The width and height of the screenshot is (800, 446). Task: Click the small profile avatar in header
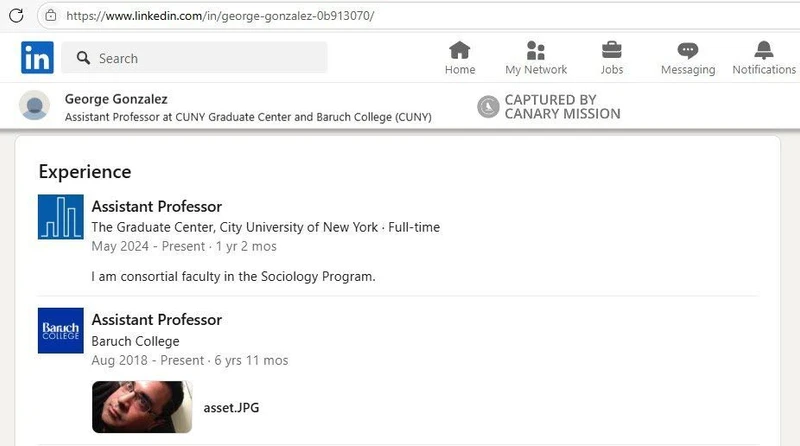pyautogui.click(x=35, y=105)
